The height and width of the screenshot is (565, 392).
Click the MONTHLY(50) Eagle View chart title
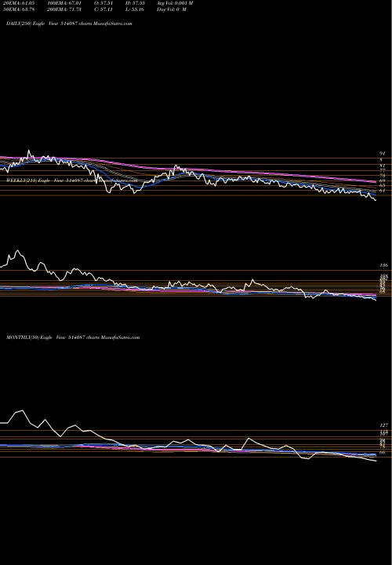point(73,337)
